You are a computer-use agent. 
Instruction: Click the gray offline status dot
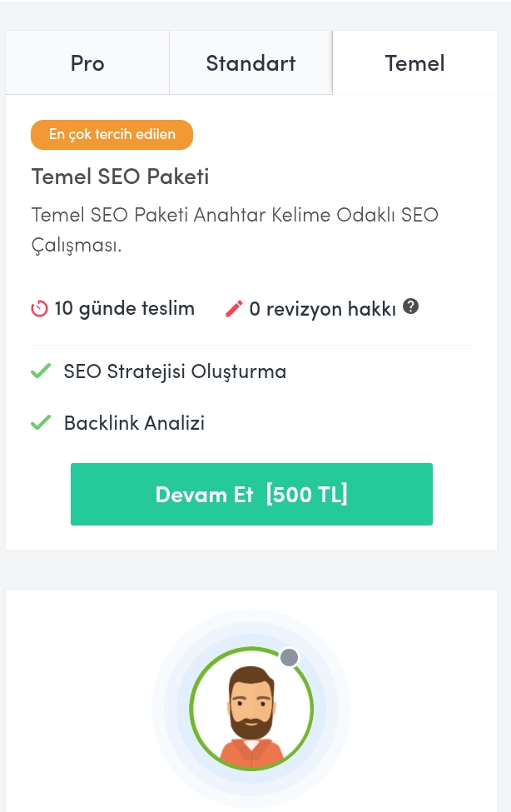[x=289, y=658]
